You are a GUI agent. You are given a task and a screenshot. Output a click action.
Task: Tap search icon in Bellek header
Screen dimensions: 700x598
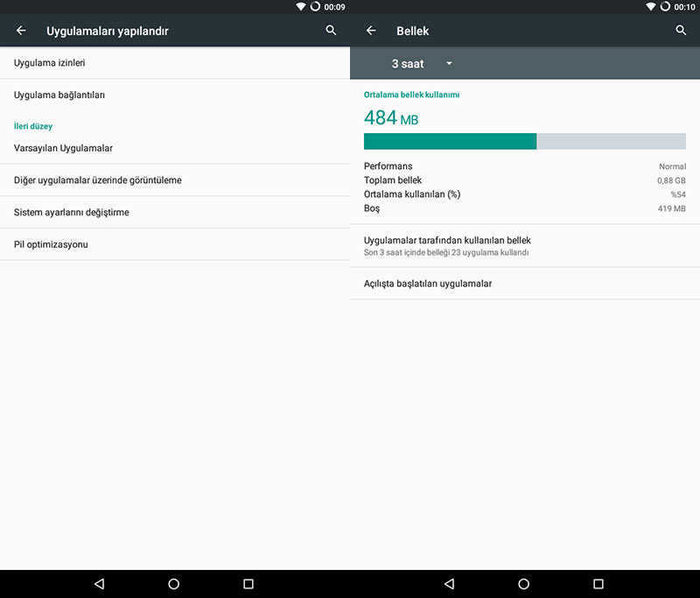point(681,31)
